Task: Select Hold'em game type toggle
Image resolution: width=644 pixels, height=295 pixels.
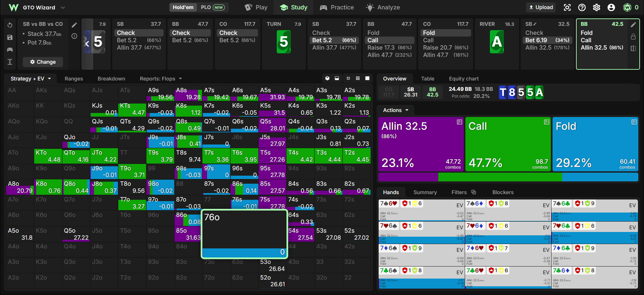Action: coord(183,7)
